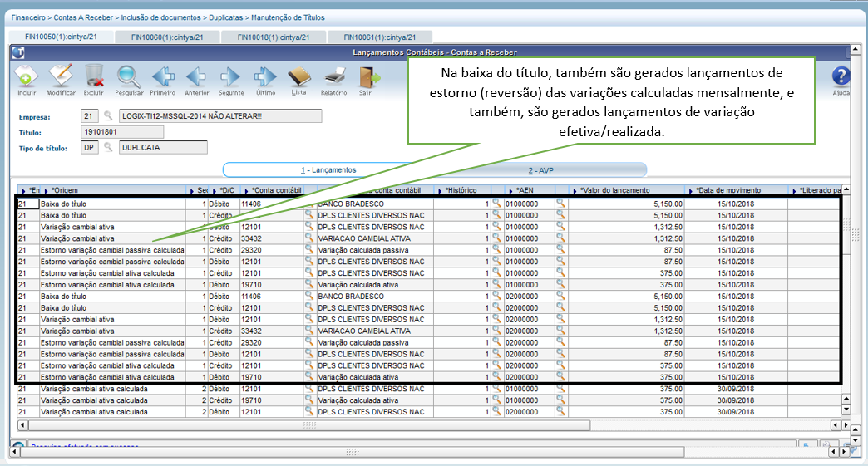Screen dimensions: 868x466
Task: Click the LOGIX-TI12-MSSQL-2014 company name field
Action: point(219,116)
